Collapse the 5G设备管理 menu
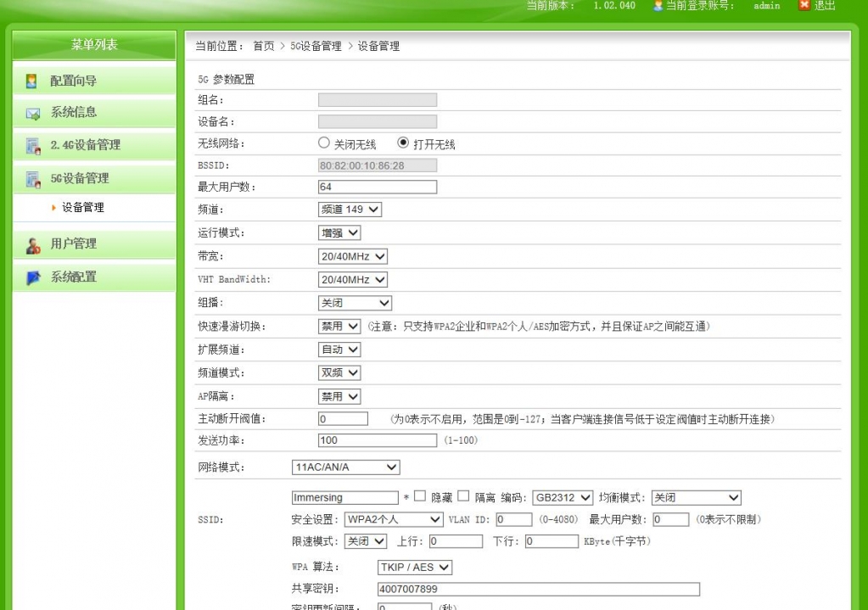 click(x=94, y=178)
